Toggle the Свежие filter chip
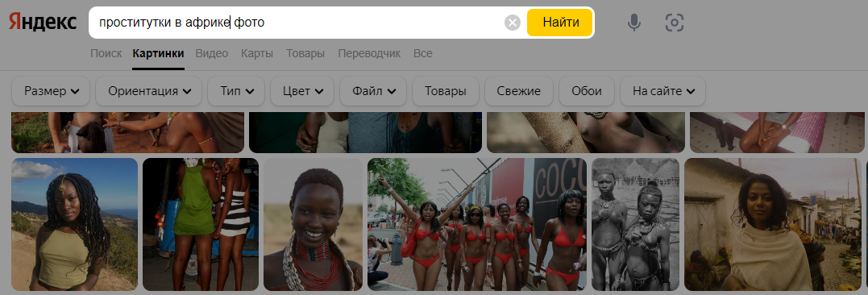 coord(519,91)
